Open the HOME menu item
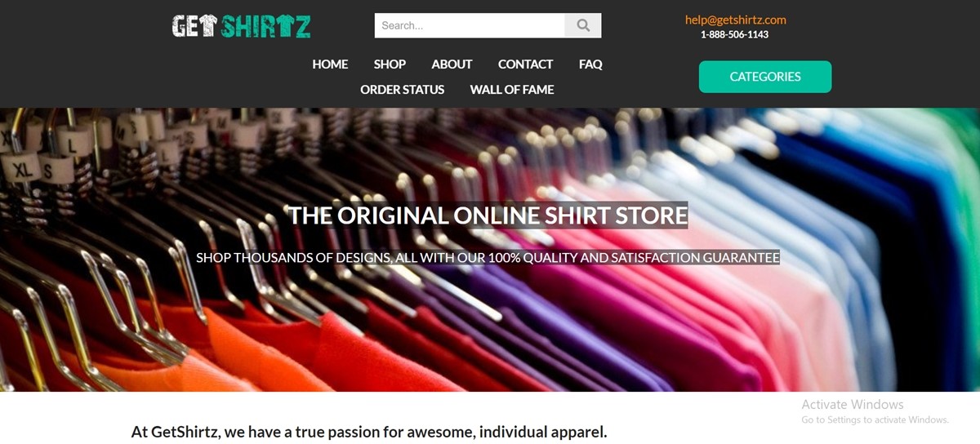 click(330, 64)
